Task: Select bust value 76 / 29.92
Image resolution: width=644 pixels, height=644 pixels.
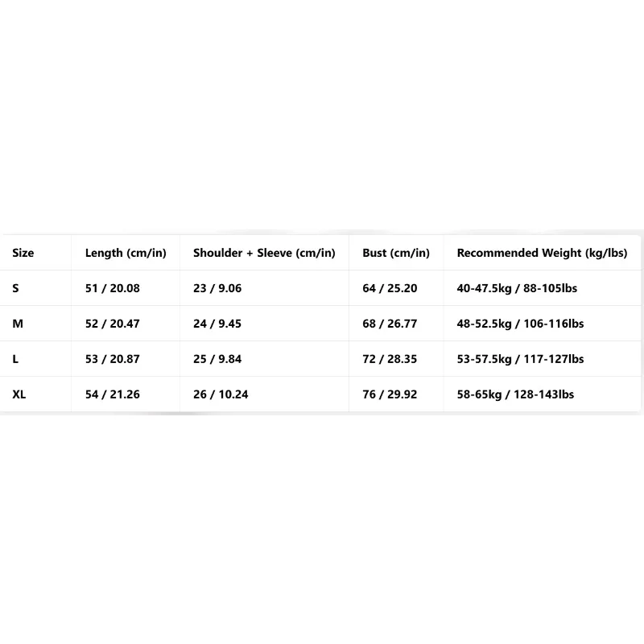Action: (390, 394)
